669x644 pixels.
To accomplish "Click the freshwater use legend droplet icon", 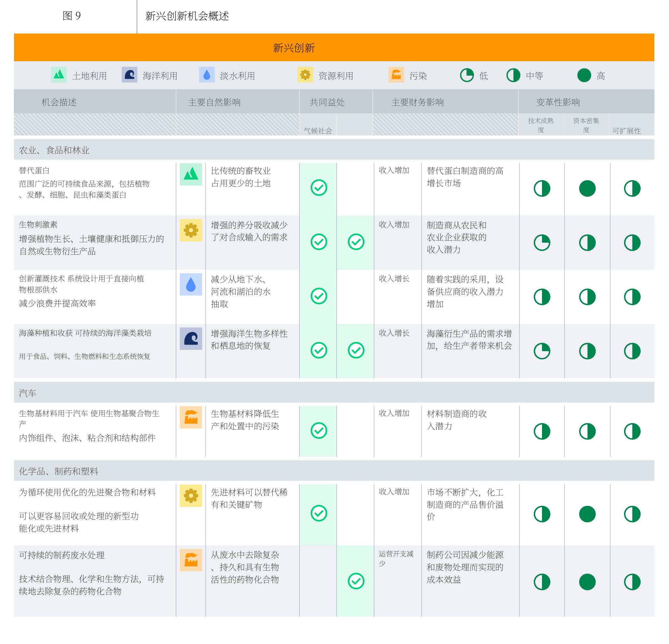I will (x=207, y=74).
